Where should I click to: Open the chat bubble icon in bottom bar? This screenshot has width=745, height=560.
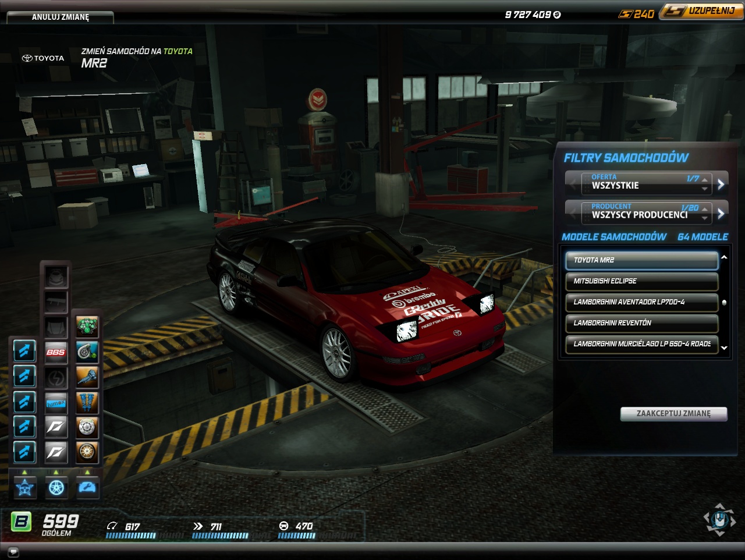(13, 552)
